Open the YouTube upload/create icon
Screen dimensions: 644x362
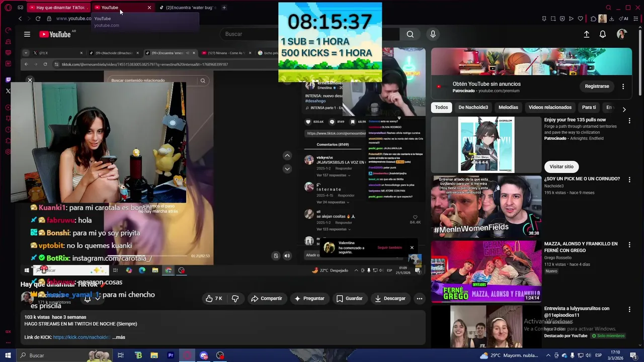pos(586,34)
